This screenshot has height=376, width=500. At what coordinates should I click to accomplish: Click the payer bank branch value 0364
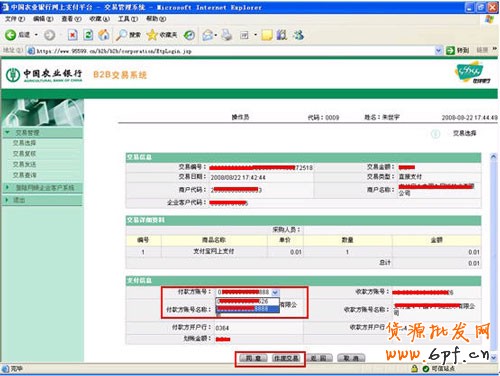click(x=222, y=328)
